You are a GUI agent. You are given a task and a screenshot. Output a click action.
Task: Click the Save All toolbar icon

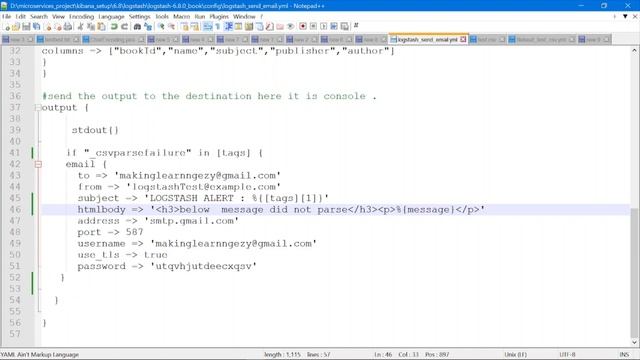36,27
